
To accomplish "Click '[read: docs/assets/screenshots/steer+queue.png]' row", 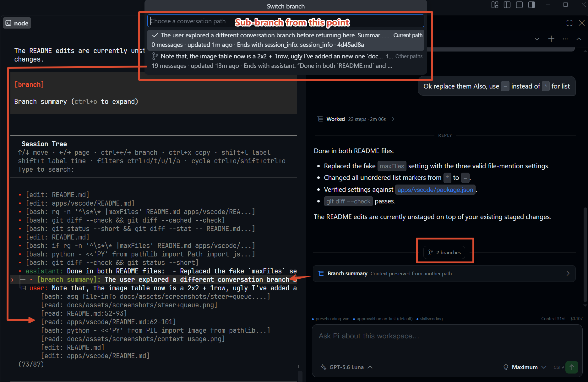I will (129, 305).
